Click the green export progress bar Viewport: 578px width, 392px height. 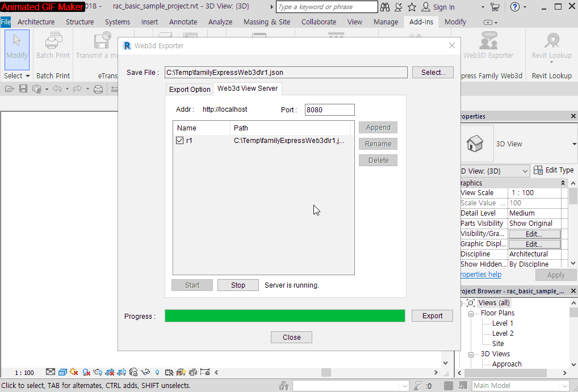tap(284, 316)
